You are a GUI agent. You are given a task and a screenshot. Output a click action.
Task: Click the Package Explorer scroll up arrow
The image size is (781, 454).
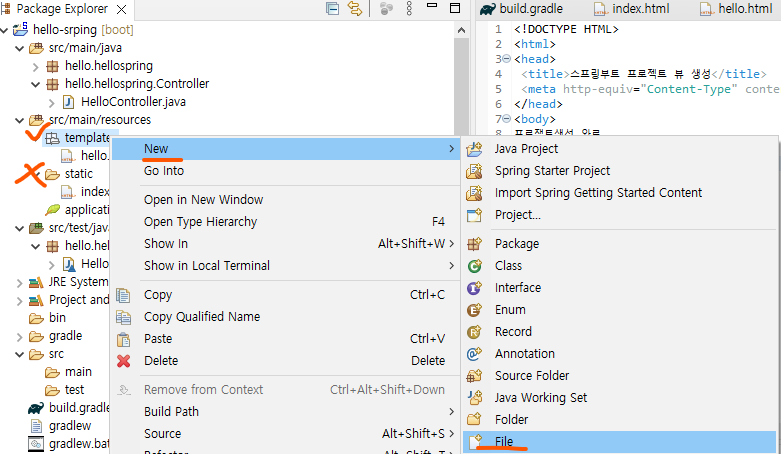pyautogui.click(x=461, y=30)
